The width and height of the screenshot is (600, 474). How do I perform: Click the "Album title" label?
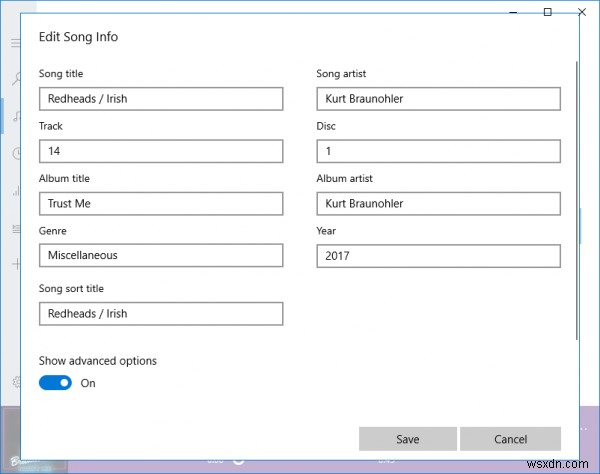tap(64, 178)
